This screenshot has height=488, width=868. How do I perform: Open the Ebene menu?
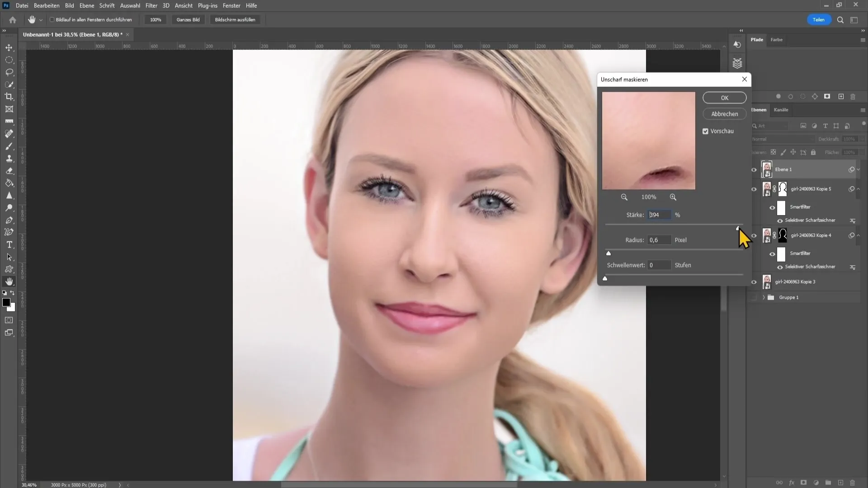click(x=87, y=5)
